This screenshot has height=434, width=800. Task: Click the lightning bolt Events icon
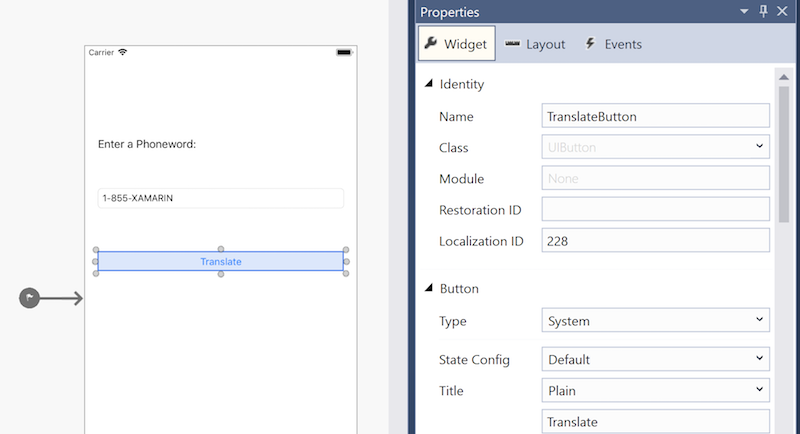[590, 44]
